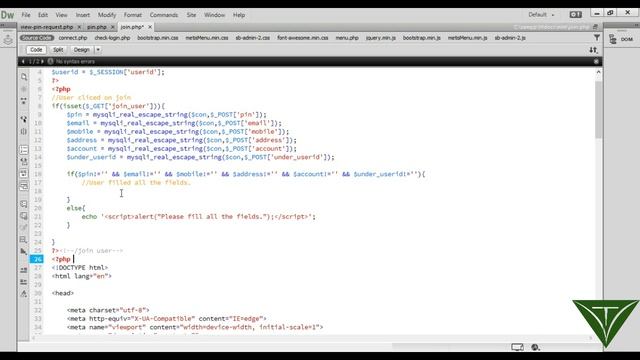This screenshot has height=360, width=640.
Task: Open the Help menu
Action: pos(239,15)
